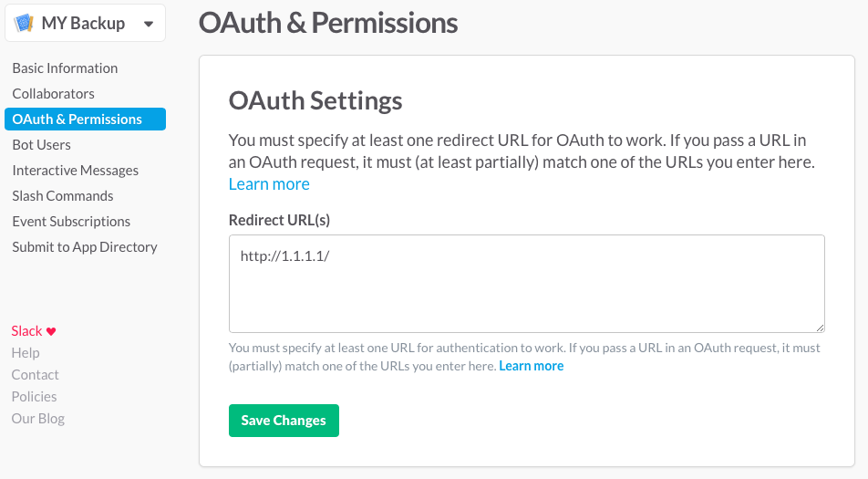Click the Slack heart link

(34, 331)
